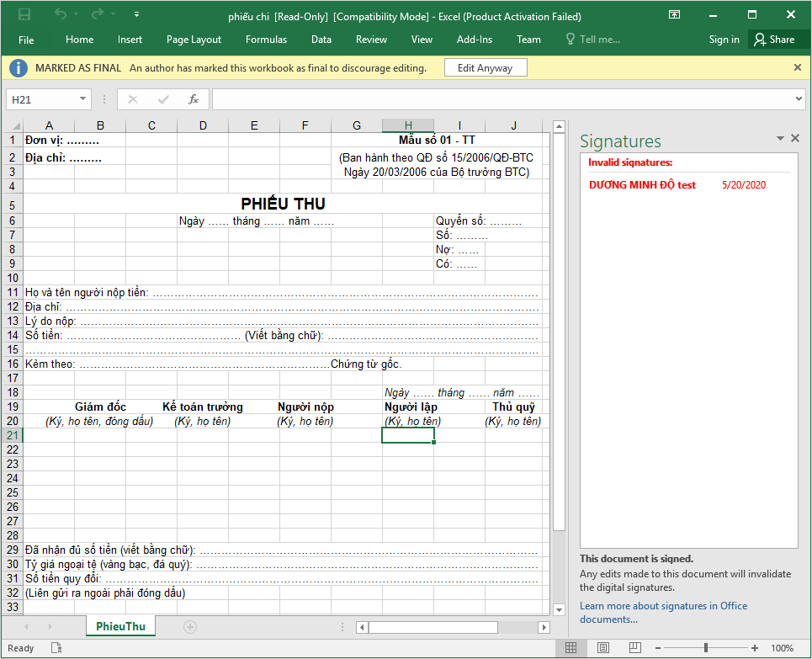Click the Edit Anyway button
Viewport: 812px width, 659px height.
484,68
